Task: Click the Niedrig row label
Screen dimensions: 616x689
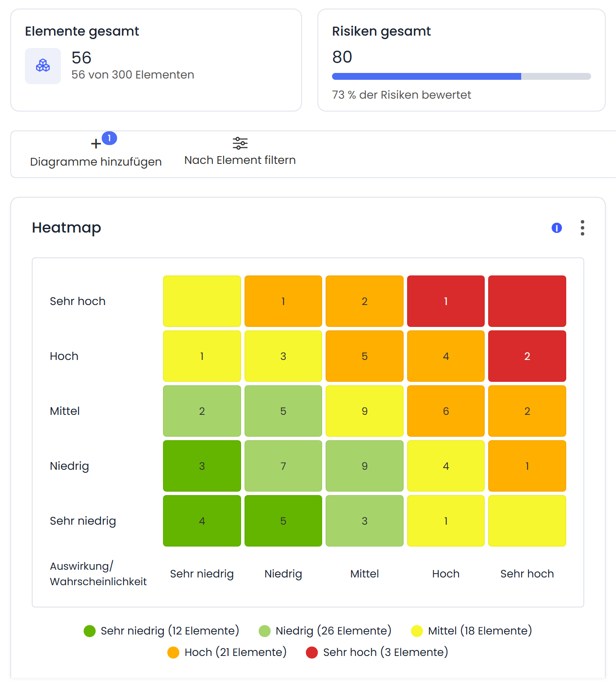Action: coord(69,466)
